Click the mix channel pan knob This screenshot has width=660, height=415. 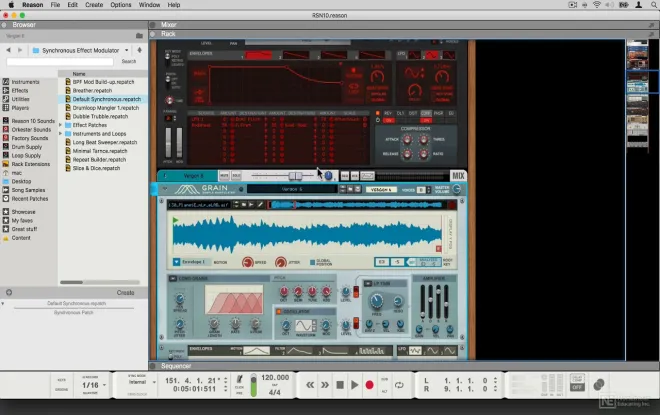pyautogui.click(x=326, y=175)
